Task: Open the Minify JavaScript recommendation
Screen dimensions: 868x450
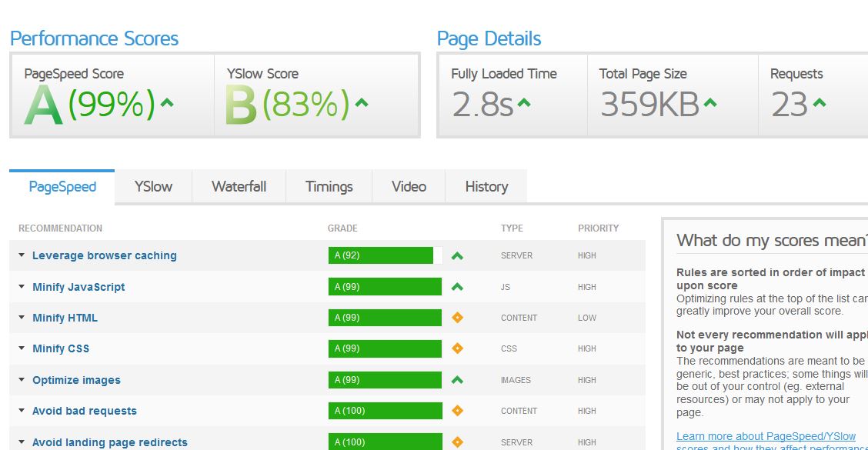Action: (x=78, y=287)
